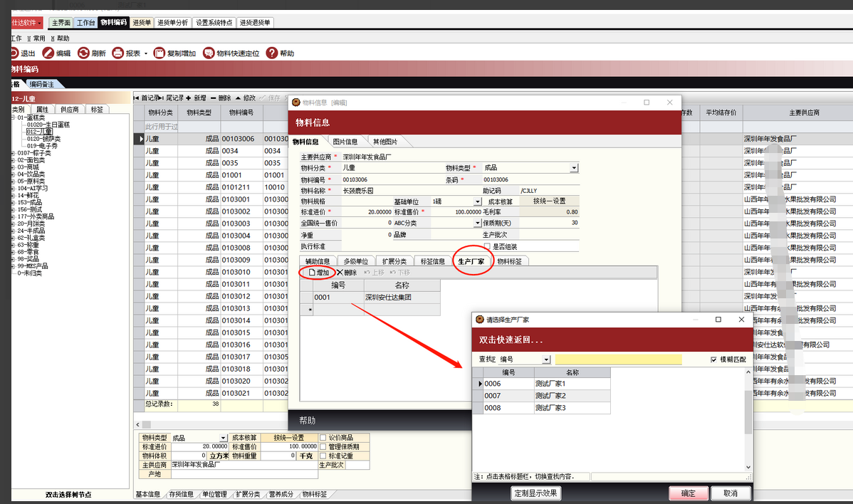The width and height of the screenshot is (853, 504).
Task: Open 设置系统特点 tab
Action: click(214, 23)
